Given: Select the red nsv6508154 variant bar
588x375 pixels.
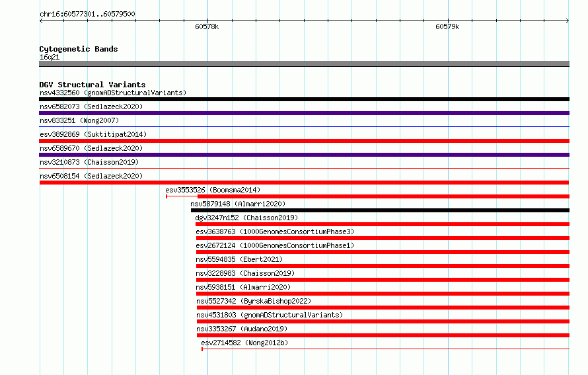Looking at the screenshot, I should tap(304, 183).
